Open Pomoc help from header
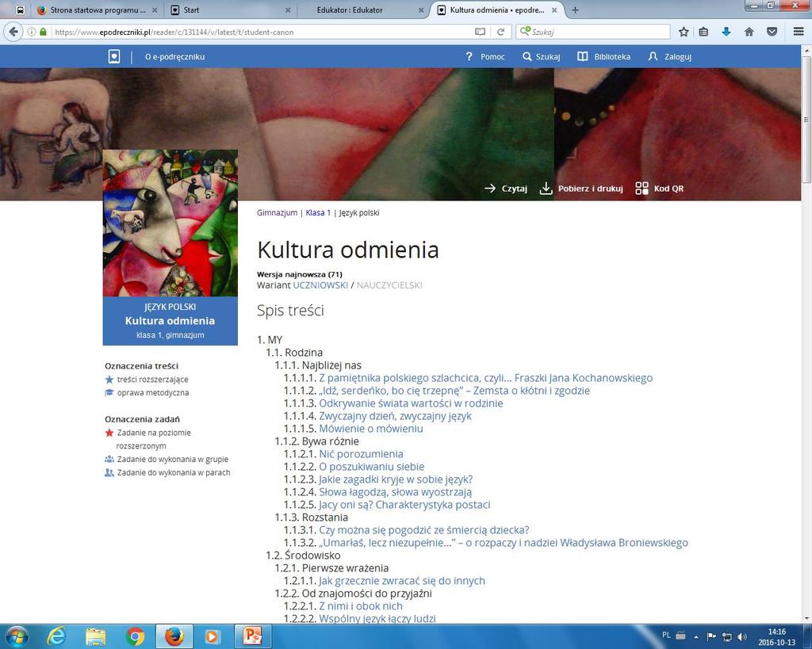 (485, 56)
